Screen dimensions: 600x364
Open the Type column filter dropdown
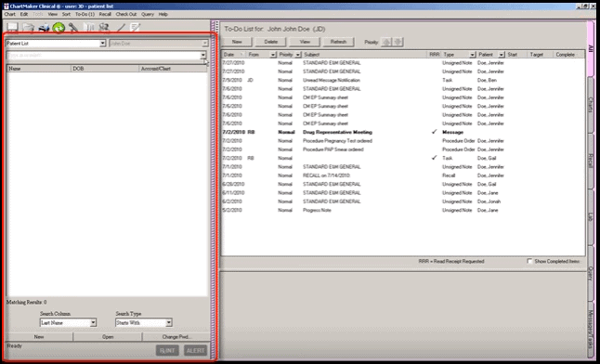coord(472,55)
